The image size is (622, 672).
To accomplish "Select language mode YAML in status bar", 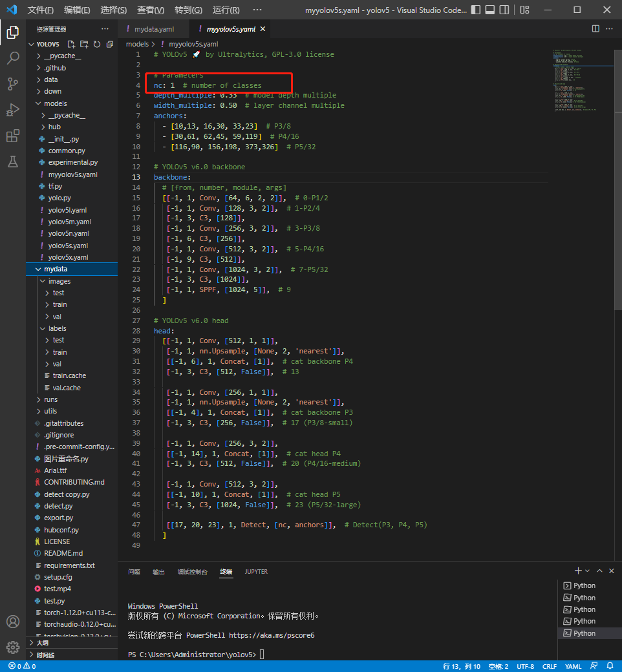I will coord(573,666).
